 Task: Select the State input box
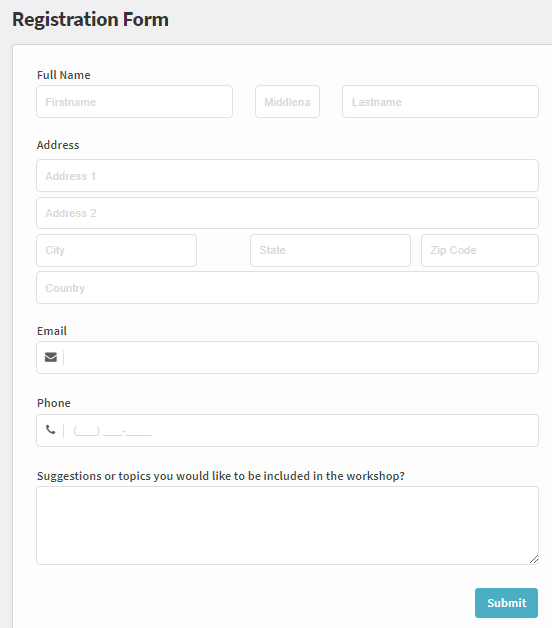pyautogui.click(x=330, y=250)
